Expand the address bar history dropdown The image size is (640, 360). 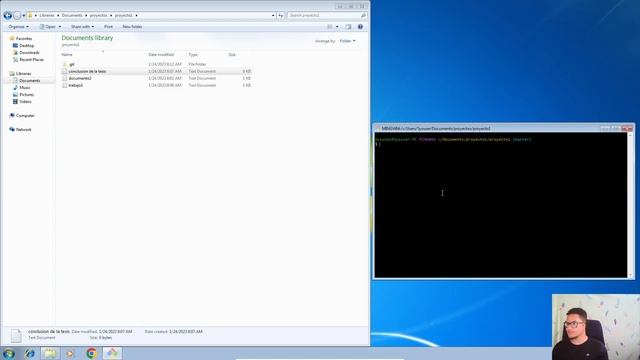(x=273, y=15)
